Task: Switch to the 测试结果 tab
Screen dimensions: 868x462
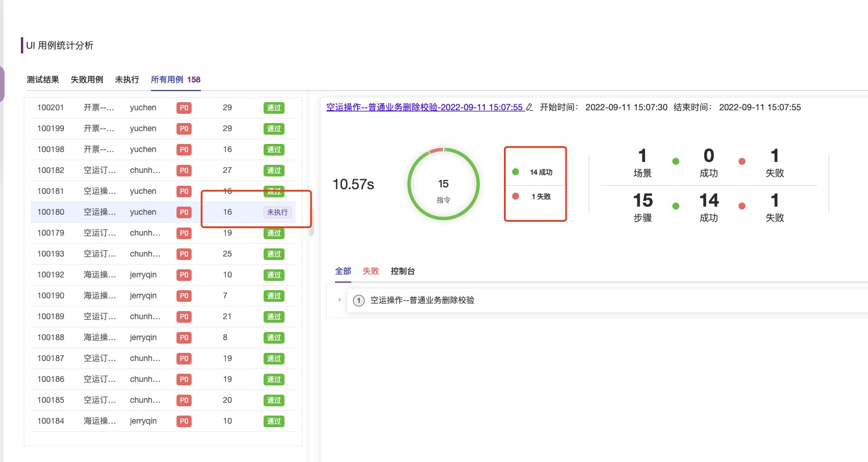Action: coord(43,80)
